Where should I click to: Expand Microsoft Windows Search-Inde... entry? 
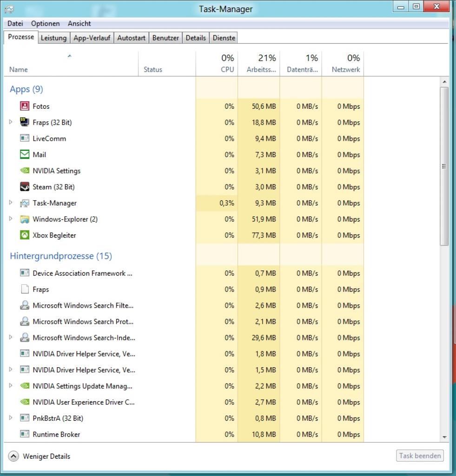11,337
